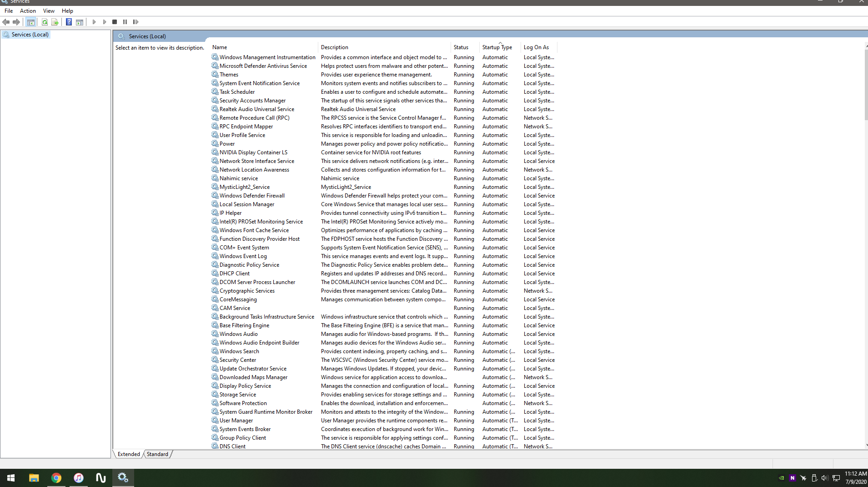
Task: Click the CAM Service gear icon
Action: (x=215, y=308)
